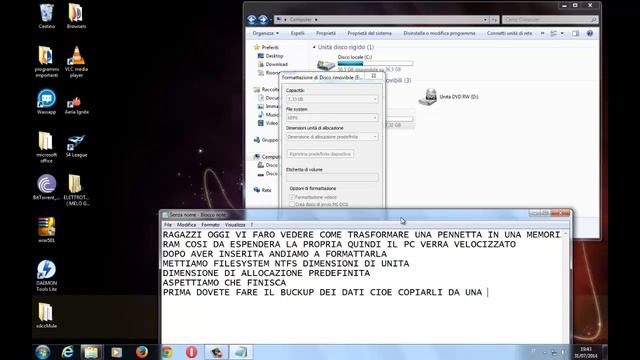
Task: Focus the Explorer search box
Action: tap(550, 20)
